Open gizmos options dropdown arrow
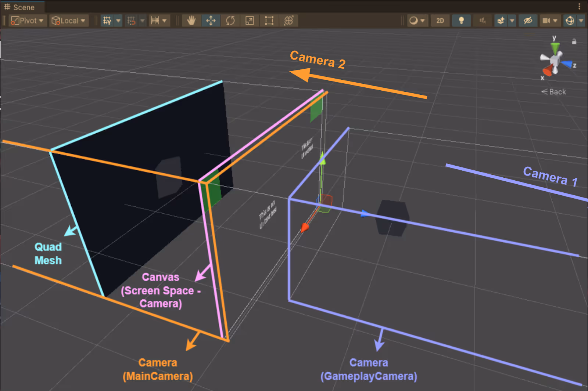This screenshot has height=391, width=588. [x=581, y=21]
